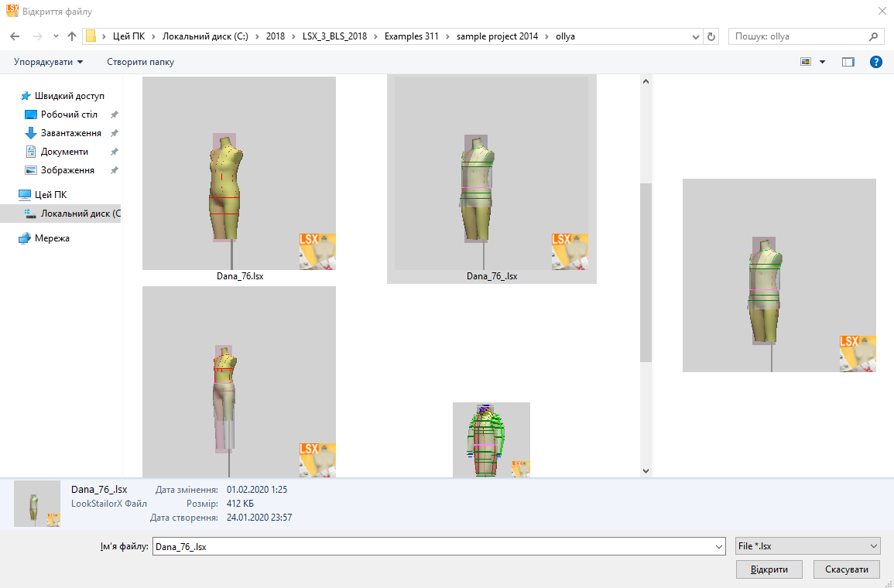This screenshot has width=894, height=588.
Task: Select Мережа in navigation pane
Action: 52,238
